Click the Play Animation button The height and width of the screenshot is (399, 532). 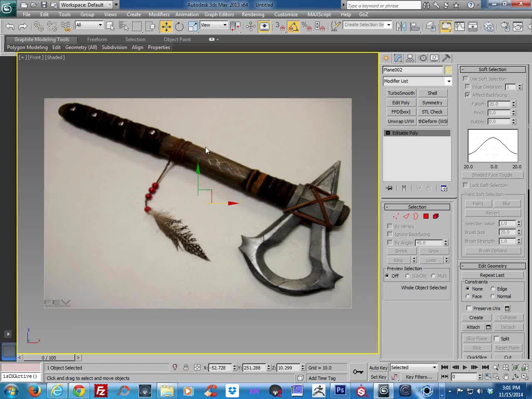[x=465, y=367]
